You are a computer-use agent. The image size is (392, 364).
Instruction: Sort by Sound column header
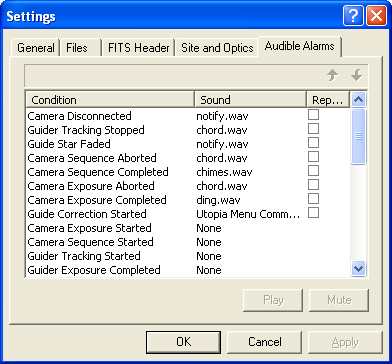[250, 100]
